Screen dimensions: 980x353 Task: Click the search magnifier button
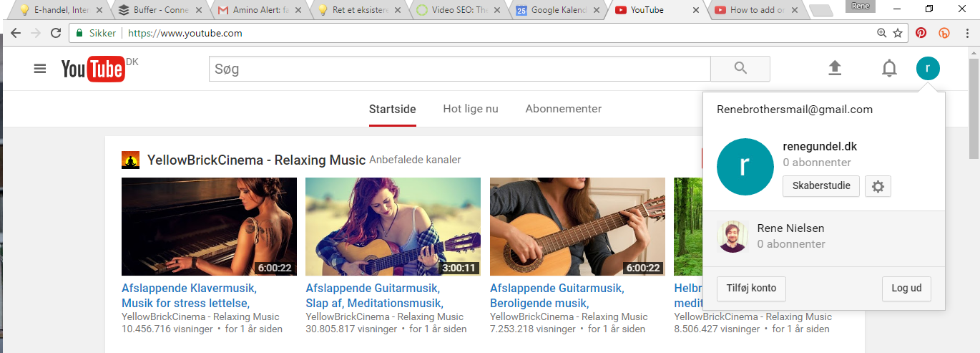pyautogui.click(x=740, y=69)
